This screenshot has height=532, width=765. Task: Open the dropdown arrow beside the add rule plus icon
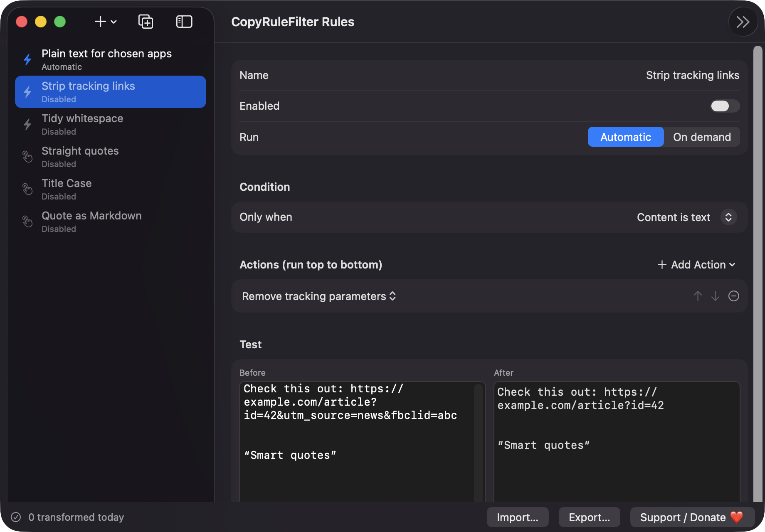point(114,22)
